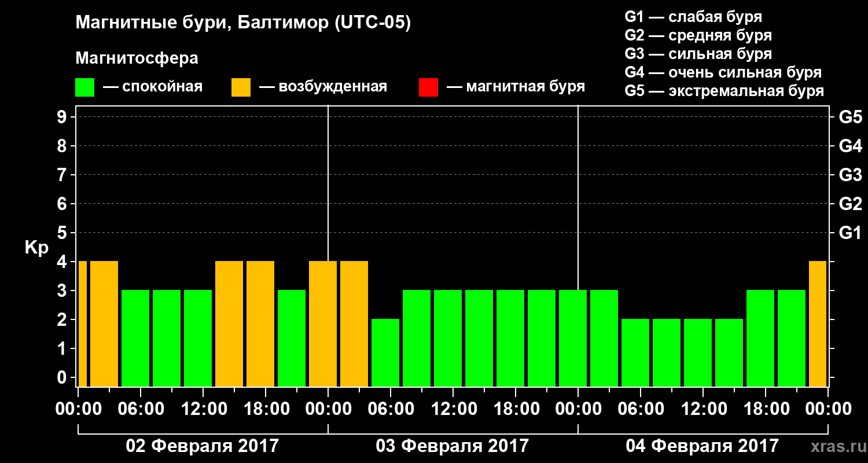Image resolution: width=868 pixels, height=463 pixels.
Task: Click the '18:00' time label above 03 Февраля
Action: pyautogui.click(x=516, y=409)
